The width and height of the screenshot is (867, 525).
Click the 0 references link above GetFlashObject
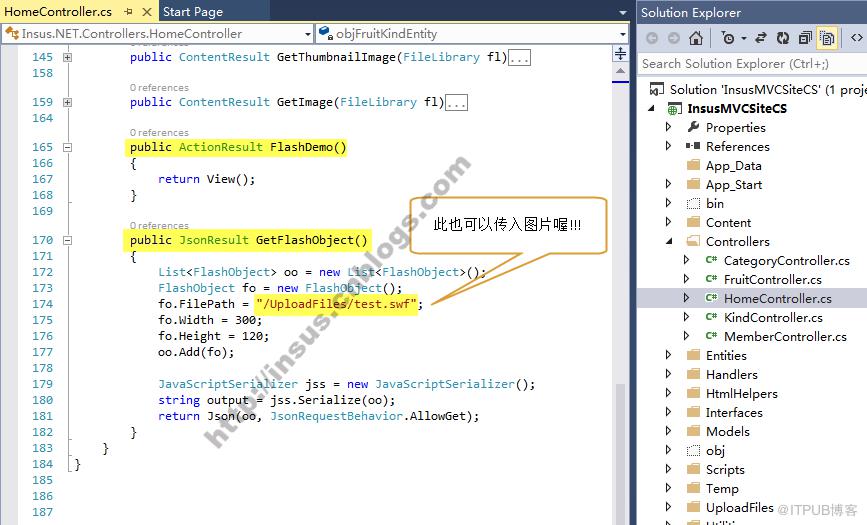point(159,226)
